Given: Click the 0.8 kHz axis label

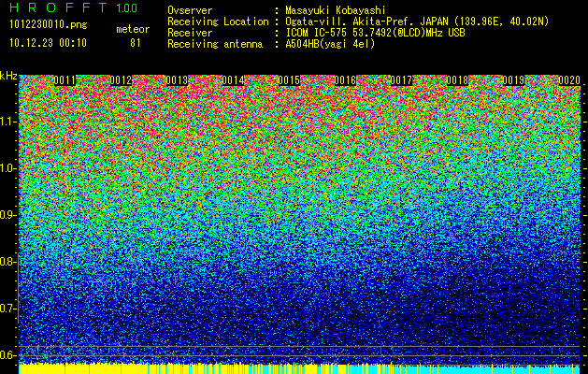Looking at the screenshot, I should point(8,262).
